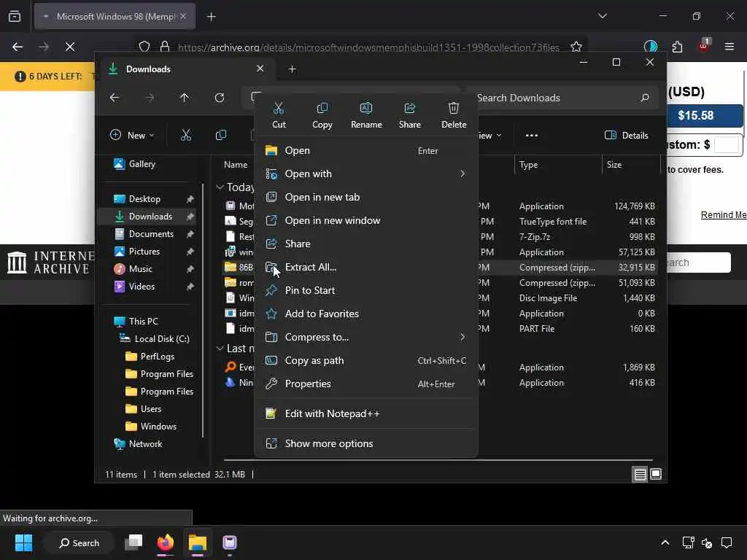Choose Open in new tab
747x560 pixels.
(x=366, y=197)
